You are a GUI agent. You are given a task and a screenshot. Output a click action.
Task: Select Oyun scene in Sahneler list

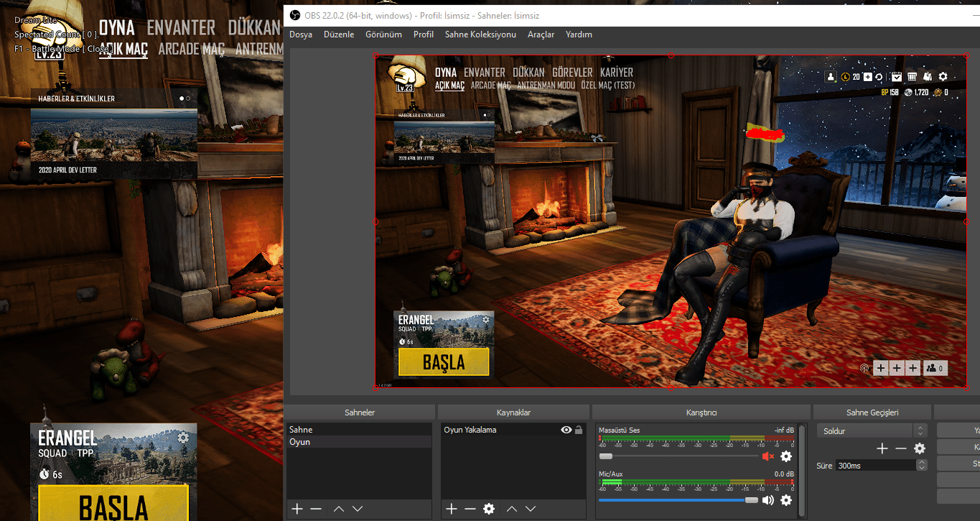[359, 442]
